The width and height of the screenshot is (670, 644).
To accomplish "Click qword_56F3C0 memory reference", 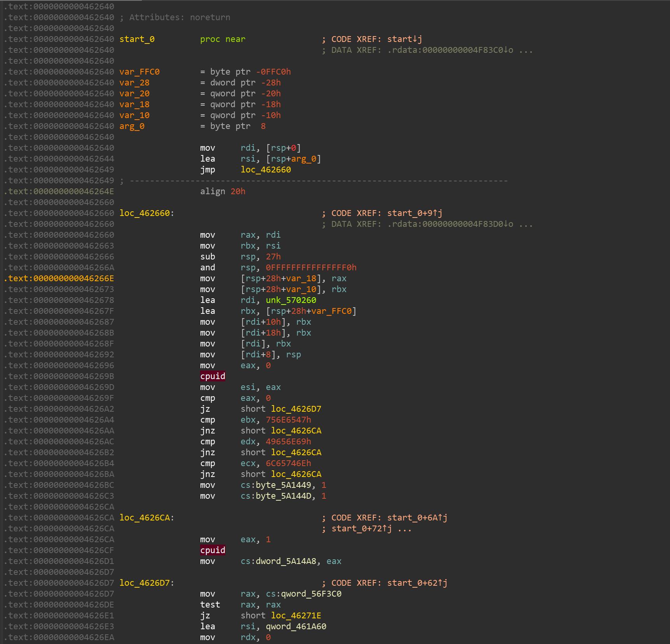I will tap(311, 594).
